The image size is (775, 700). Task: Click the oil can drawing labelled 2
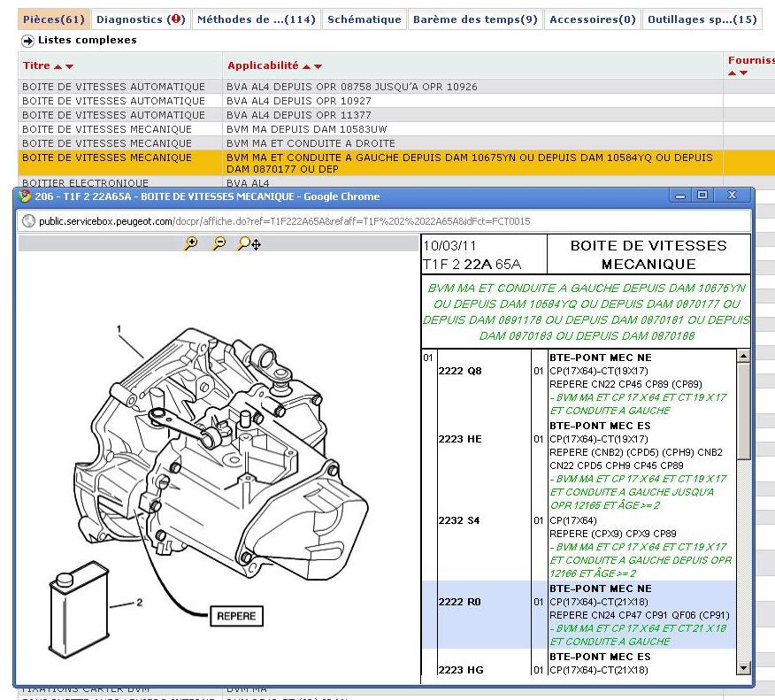point(79,609)
